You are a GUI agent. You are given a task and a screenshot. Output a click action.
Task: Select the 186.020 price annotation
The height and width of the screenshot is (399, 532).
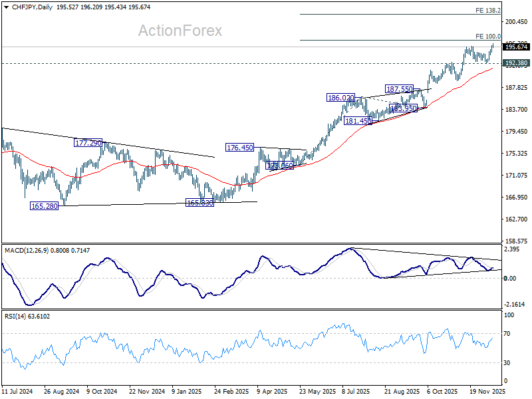340,97
